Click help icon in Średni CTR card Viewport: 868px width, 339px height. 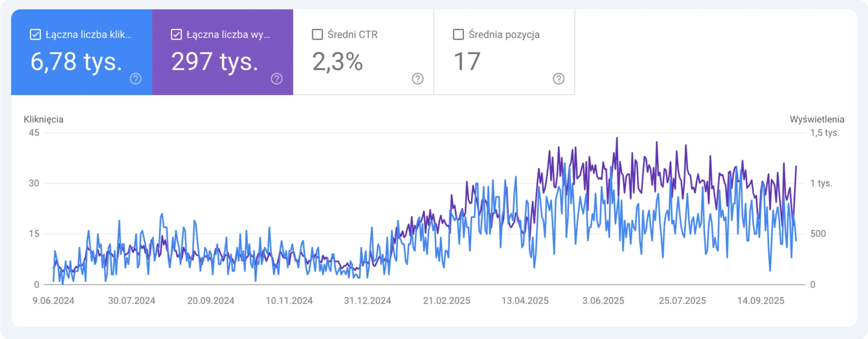pyautogui.click(x=417, y=79)
